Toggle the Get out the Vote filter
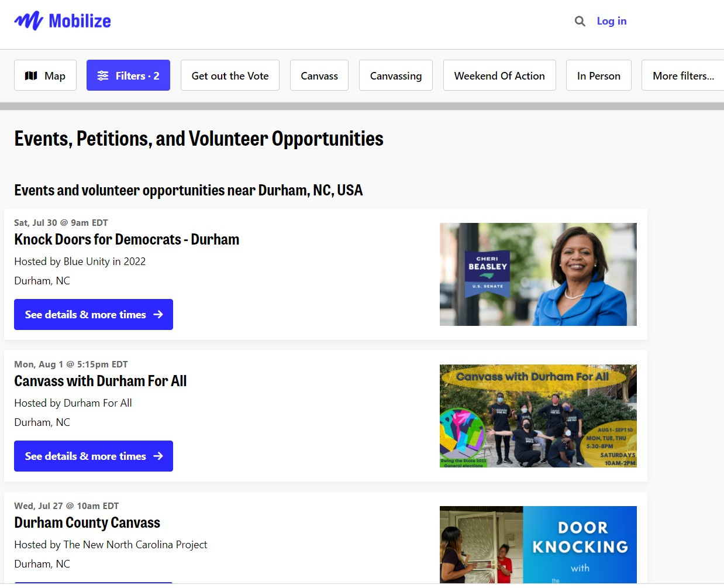 coord(230,75)
